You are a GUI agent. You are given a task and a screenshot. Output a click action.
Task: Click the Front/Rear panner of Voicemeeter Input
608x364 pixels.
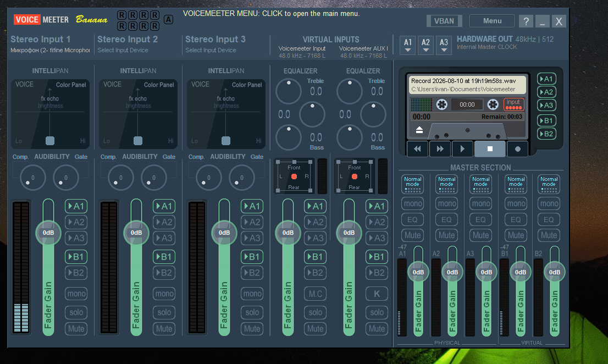point(294,177)
